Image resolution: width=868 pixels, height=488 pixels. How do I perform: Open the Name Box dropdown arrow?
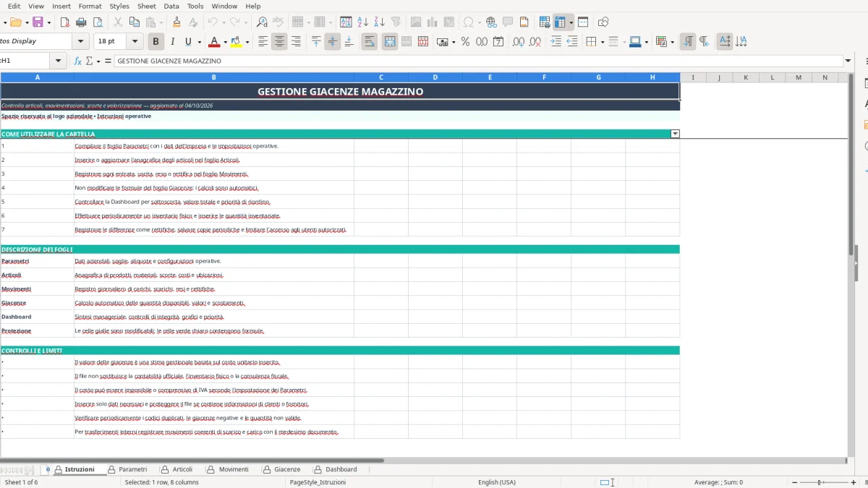click(x=59, y=61)
